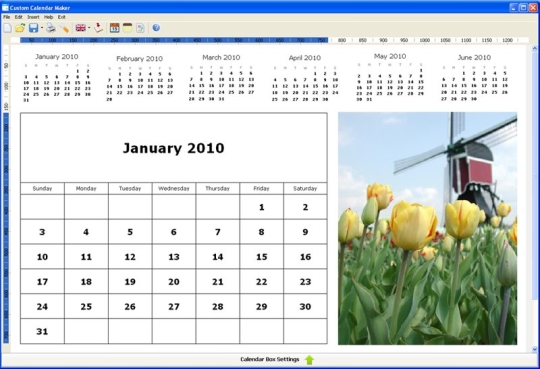
Task: Insert a calendar using the calendar toolbar icon
Action: (x=115, y=28)
